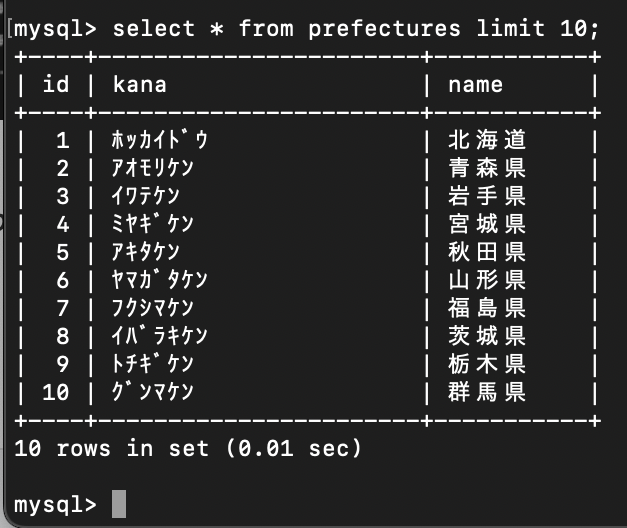The height and width of the screenshot is (528, 627).
Task: Click the name cell 宮城県
Action: tap(487, 224)
